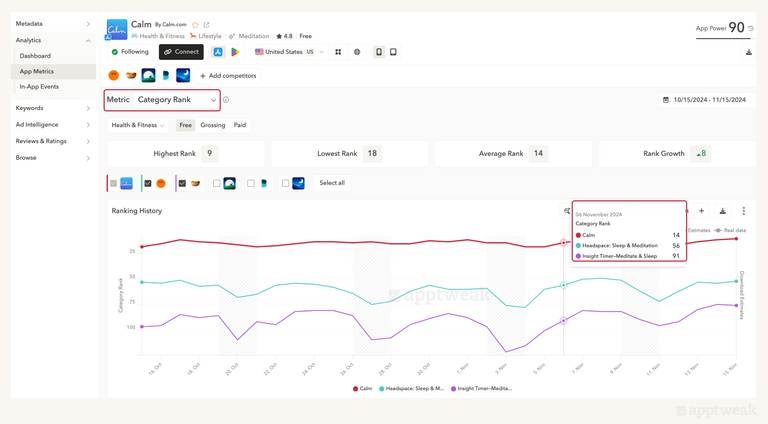Open the Metric Category Rank dropdown
The image size is (768, 424).
[176, 100]
